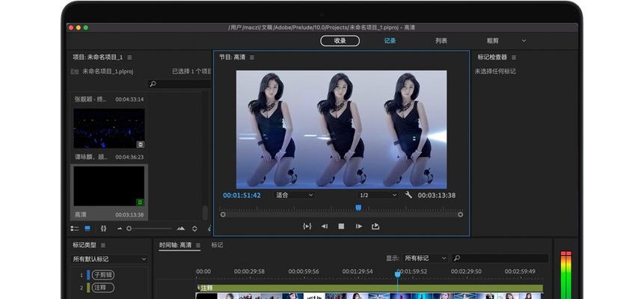Click badge icon on the concert clip thumbnail
This screenshot has height=299, width=644.
coord(141,144)
